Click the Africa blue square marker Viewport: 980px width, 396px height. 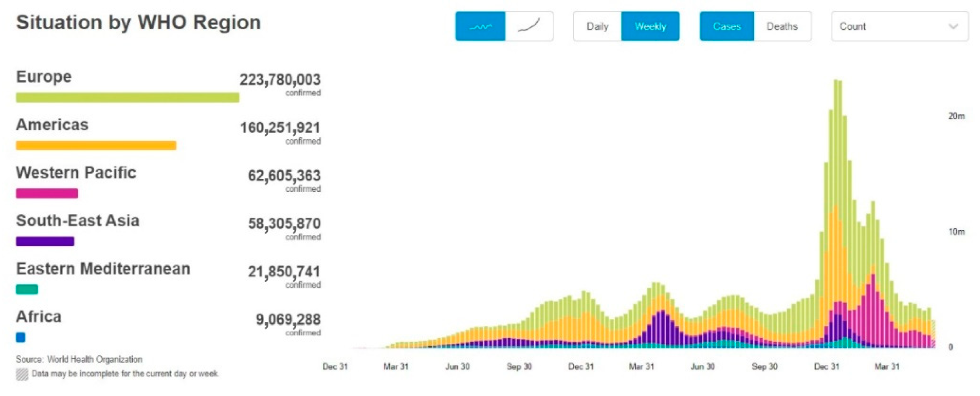(x=21, y=337)
